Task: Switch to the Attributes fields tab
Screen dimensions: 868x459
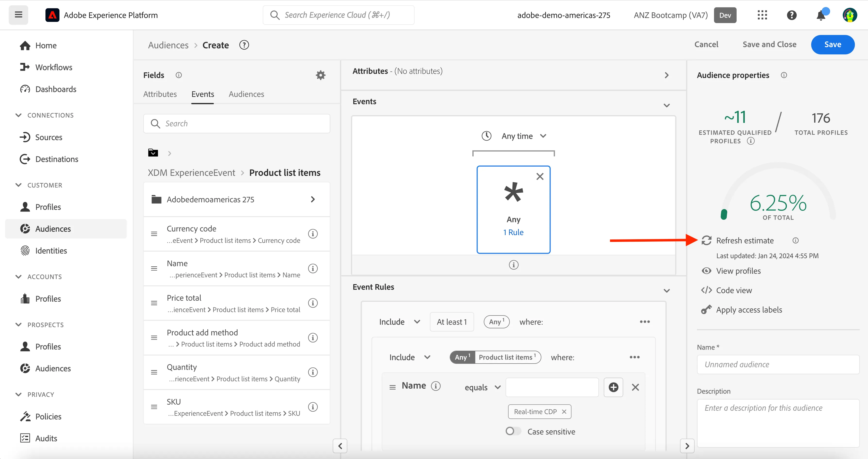Action: [x=160, y=94]
